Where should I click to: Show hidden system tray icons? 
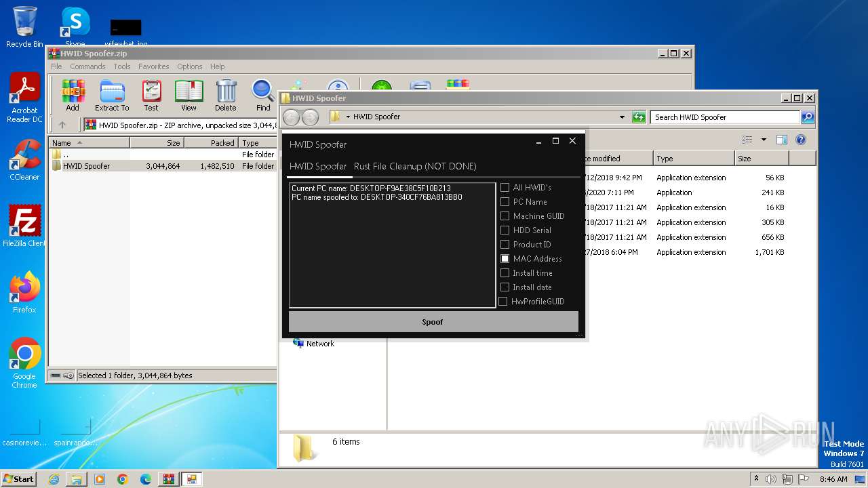(x=756, y=479)
